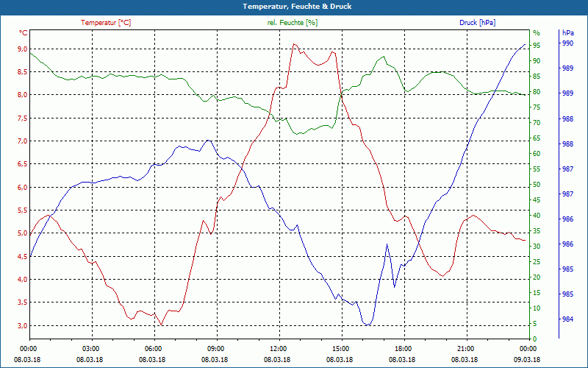
Task: Click the "6,0" temperature axis value
Action: point(23,188)
